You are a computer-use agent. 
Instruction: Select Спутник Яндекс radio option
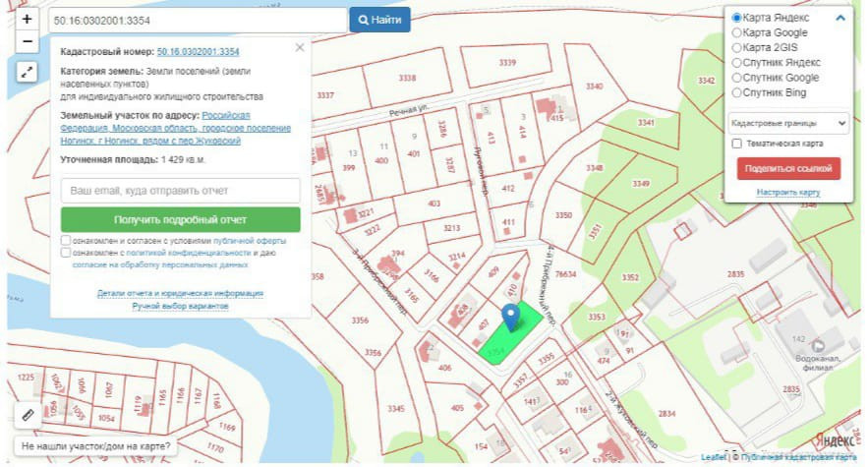[737, 63]
